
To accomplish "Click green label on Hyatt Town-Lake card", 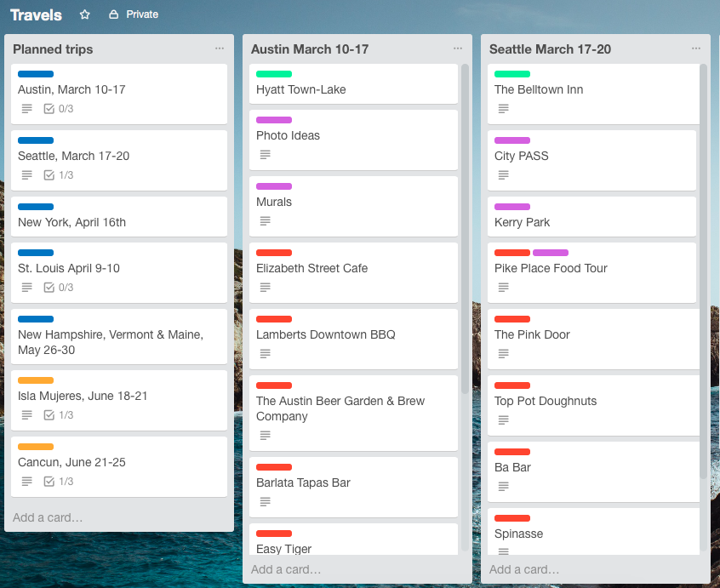I will (x=274, y=74).
